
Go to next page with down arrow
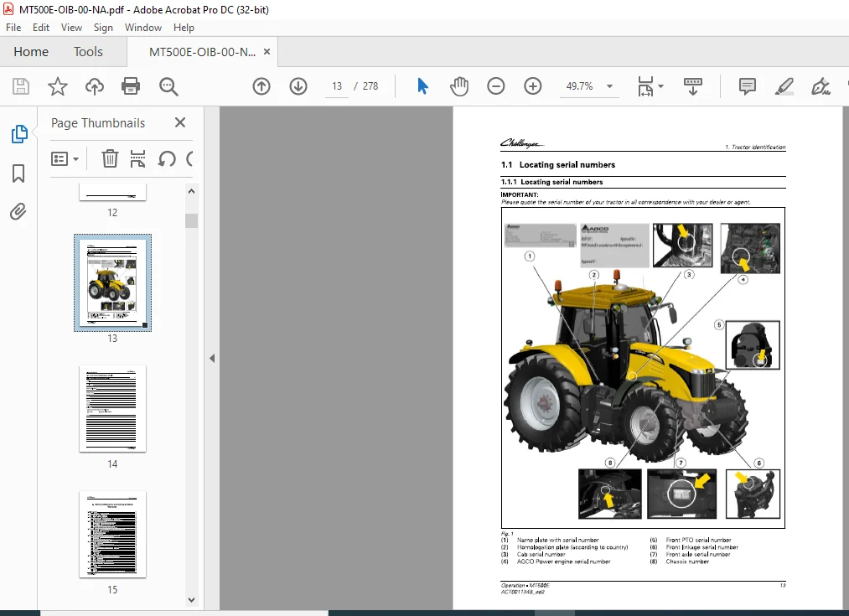click(x=298, y=86)
